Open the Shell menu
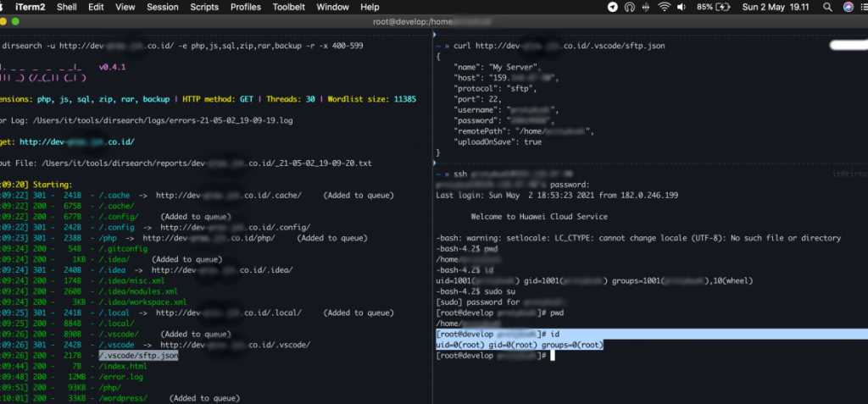Viewport: 868px width, 404px height. (67, 7)
